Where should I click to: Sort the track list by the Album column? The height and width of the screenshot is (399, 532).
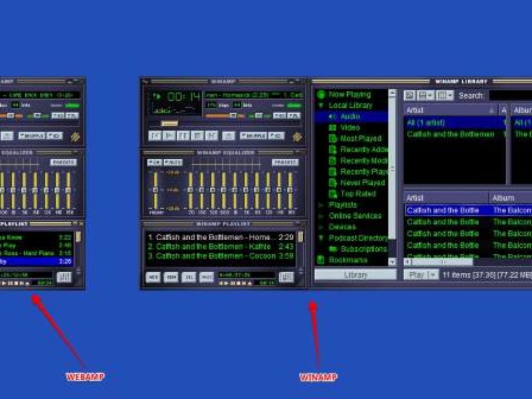[511, 198]
